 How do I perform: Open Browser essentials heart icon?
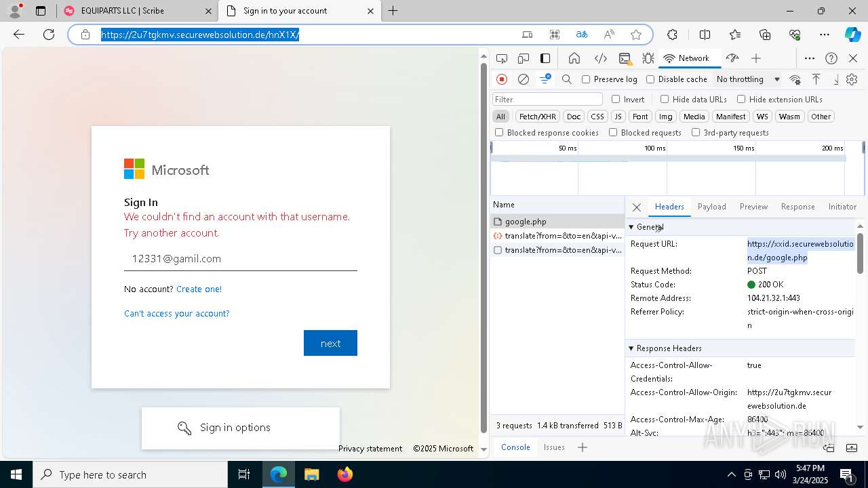tap(795, 35)
